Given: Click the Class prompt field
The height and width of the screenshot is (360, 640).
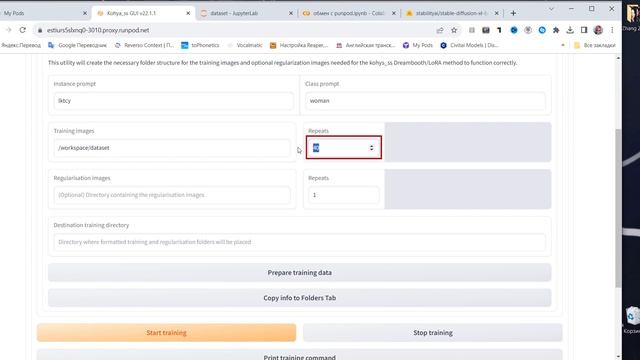Looking at the screenshot, I should pos(425,101).
